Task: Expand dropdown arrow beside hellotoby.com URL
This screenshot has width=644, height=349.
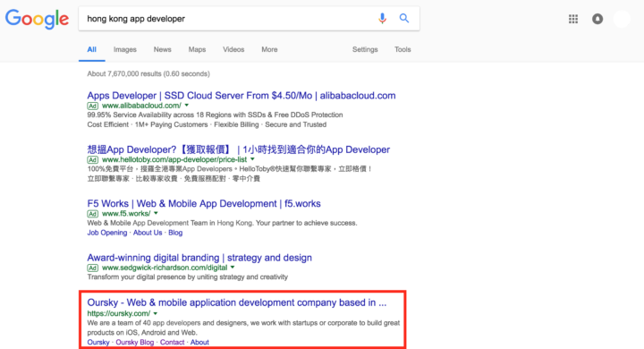Action: pyautogui.click(x=252, y=159)
